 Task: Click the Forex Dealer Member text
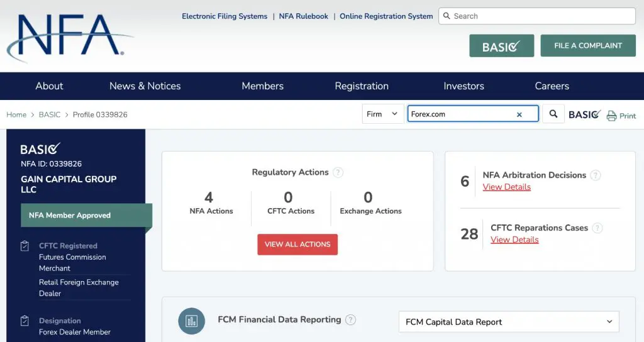click(74, 332)
